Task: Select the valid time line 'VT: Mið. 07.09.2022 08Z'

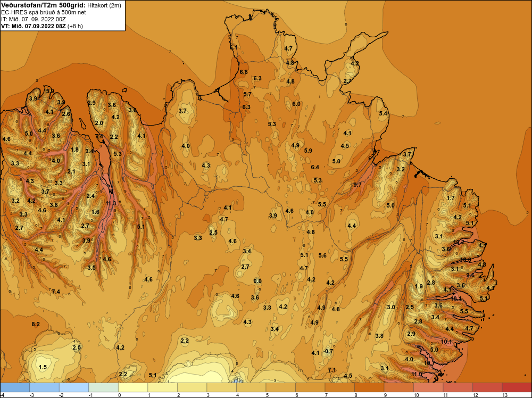Action: click(34, 26)
